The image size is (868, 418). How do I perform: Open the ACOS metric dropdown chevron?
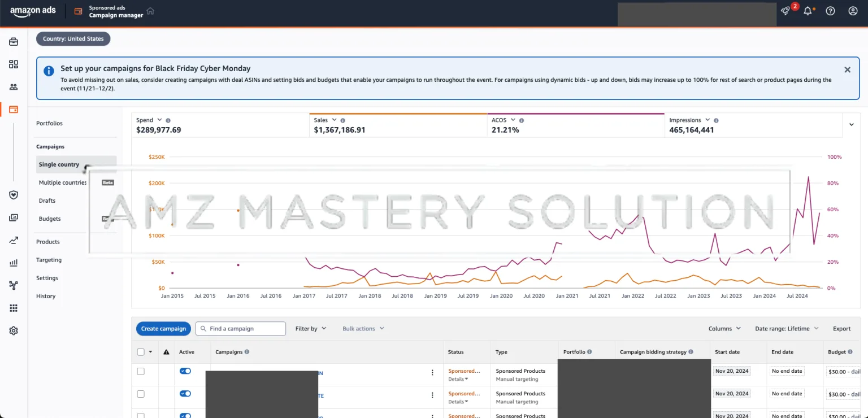[513, 120]
